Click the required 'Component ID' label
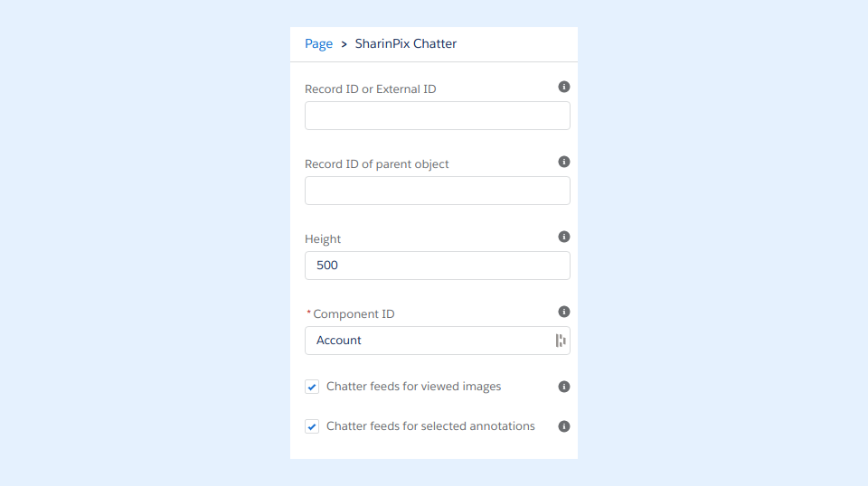868x486 pixels. (354, 314)
